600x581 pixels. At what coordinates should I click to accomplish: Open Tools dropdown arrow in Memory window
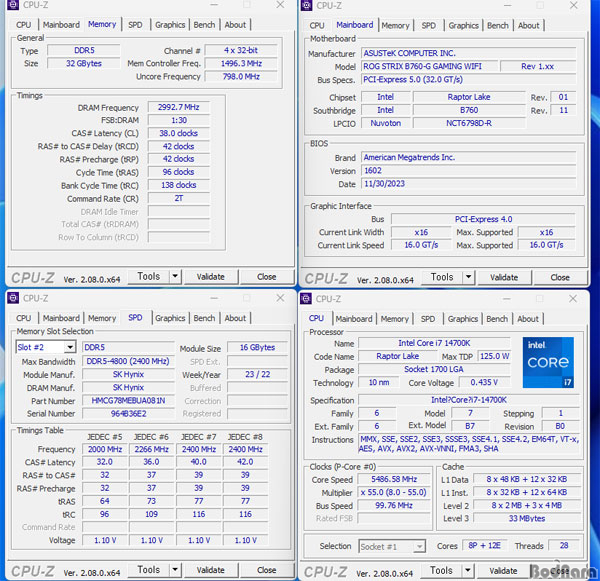pos(175,276)
